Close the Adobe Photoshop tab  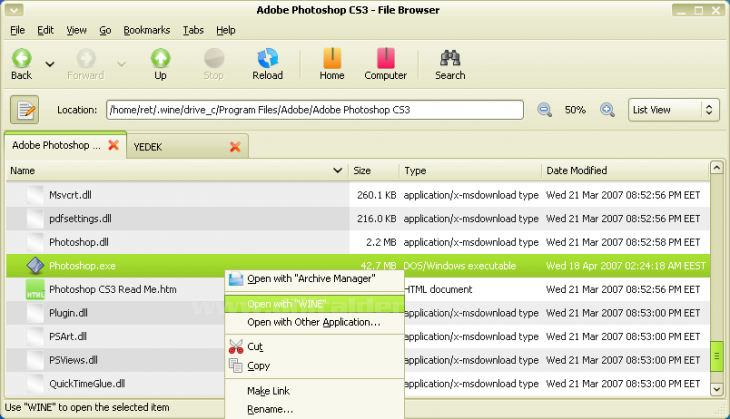point(113,146)
